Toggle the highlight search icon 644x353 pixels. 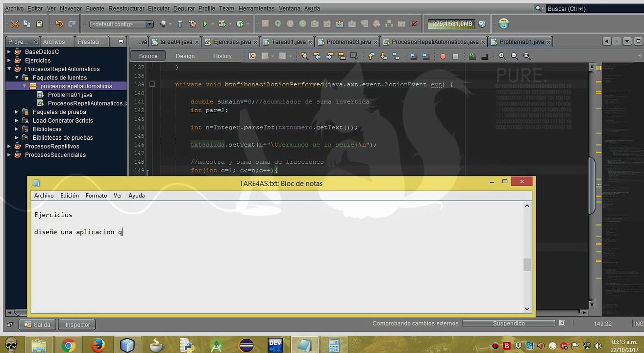341,56
